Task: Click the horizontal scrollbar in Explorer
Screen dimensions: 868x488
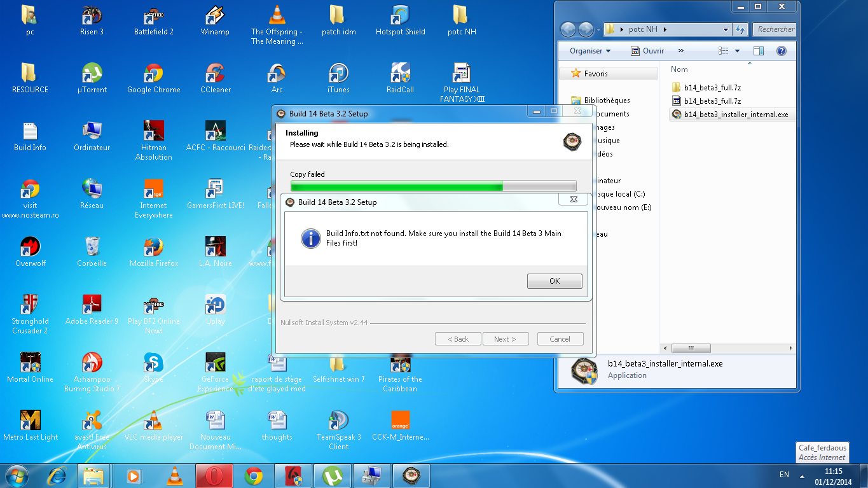Action: pos(690,349)
